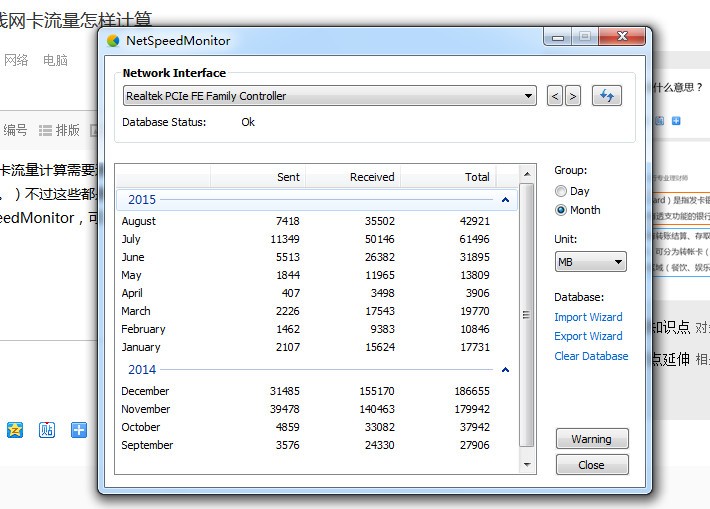This screenshot has width=710, height=509.
Task: Close NetSpeedMonitor with the red X
Action: point(622,36)
